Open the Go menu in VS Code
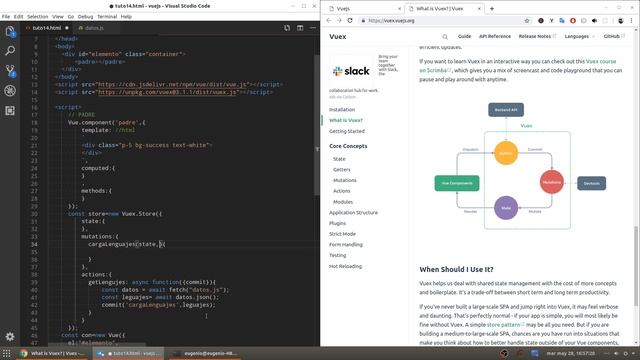 (71, 17)
